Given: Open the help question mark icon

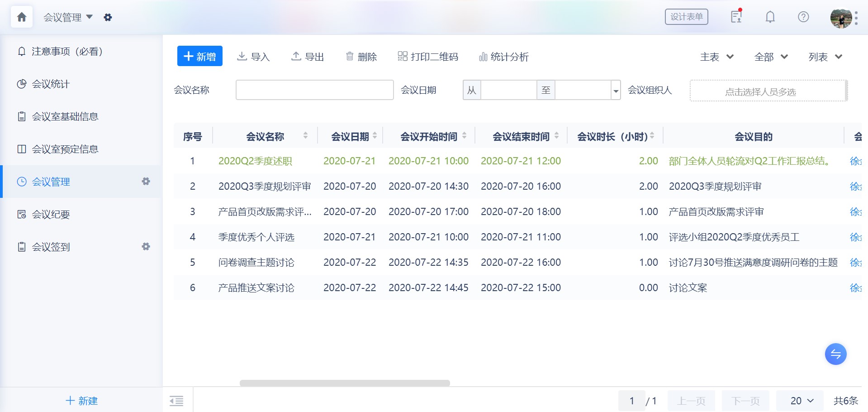Looking at the screenshot, I should pos(803,17).
